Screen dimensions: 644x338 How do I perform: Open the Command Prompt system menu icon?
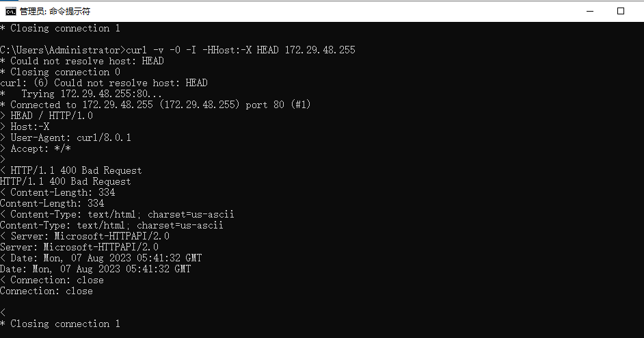11,11
